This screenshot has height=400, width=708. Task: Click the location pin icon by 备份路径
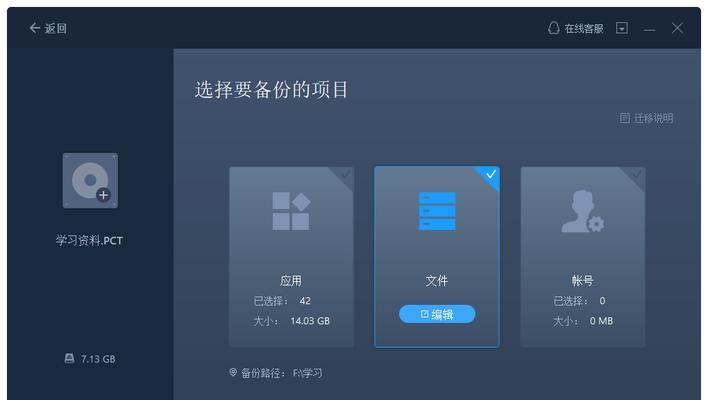[233, 372]
